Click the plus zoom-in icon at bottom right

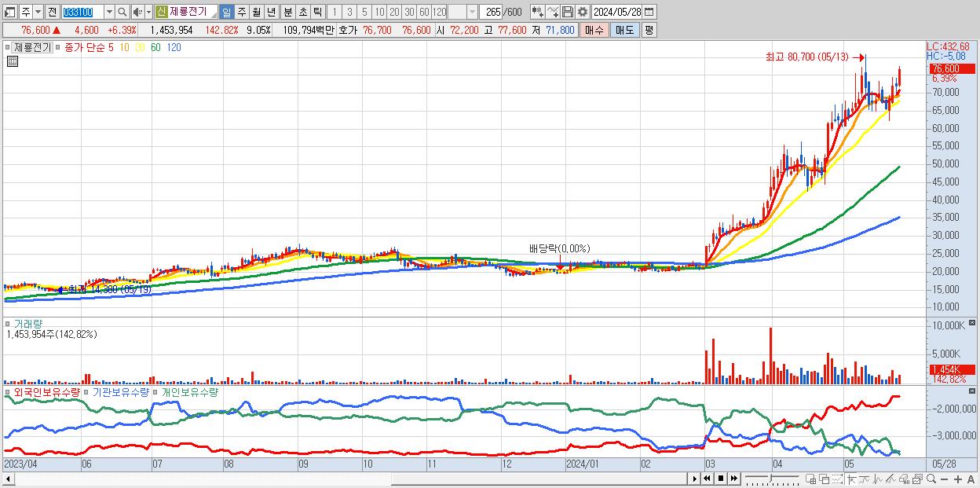point(958,479)
